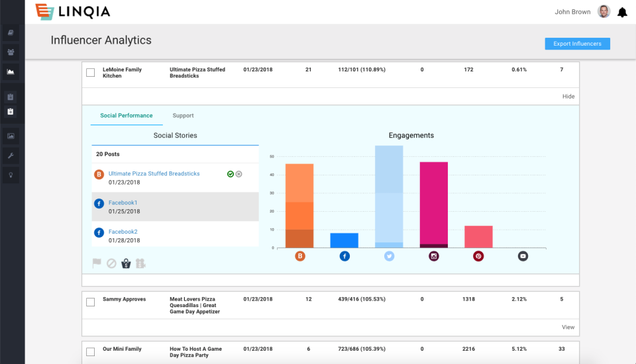Check the LeMoine Family Kitchen checkbox
The image size is (636, 364).
click(91, 73)
